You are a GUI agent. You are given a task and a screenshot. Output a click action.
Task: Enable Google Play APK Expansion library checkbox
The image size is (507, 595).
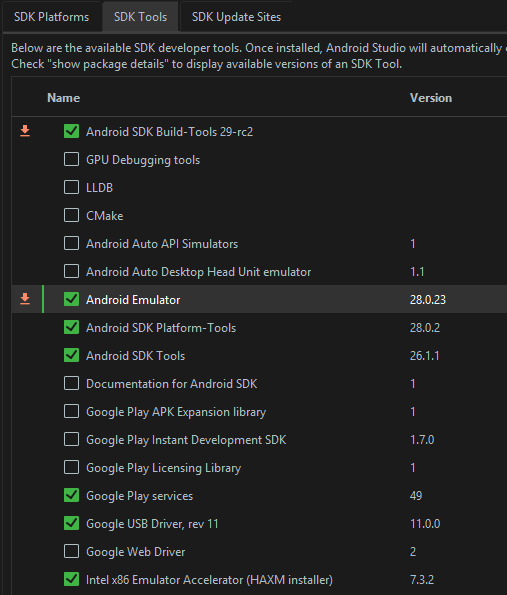(71, 411)
